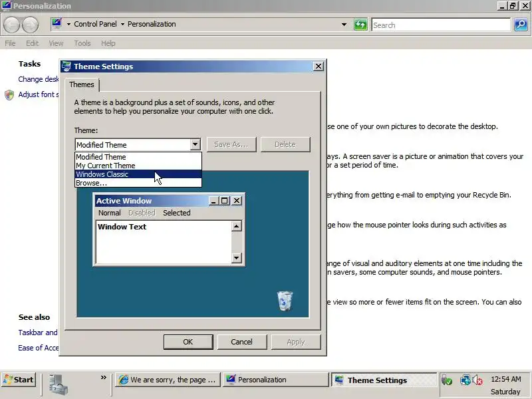Switch to the Themes tab
The height and width of the screenshot is (399, 532).
tap(82, 84)
